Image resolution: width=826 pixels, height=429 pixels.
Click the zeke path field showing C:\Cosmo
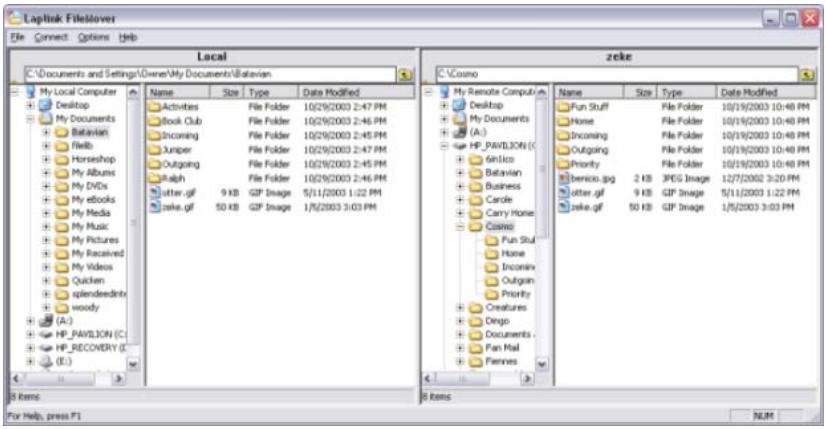617,74
